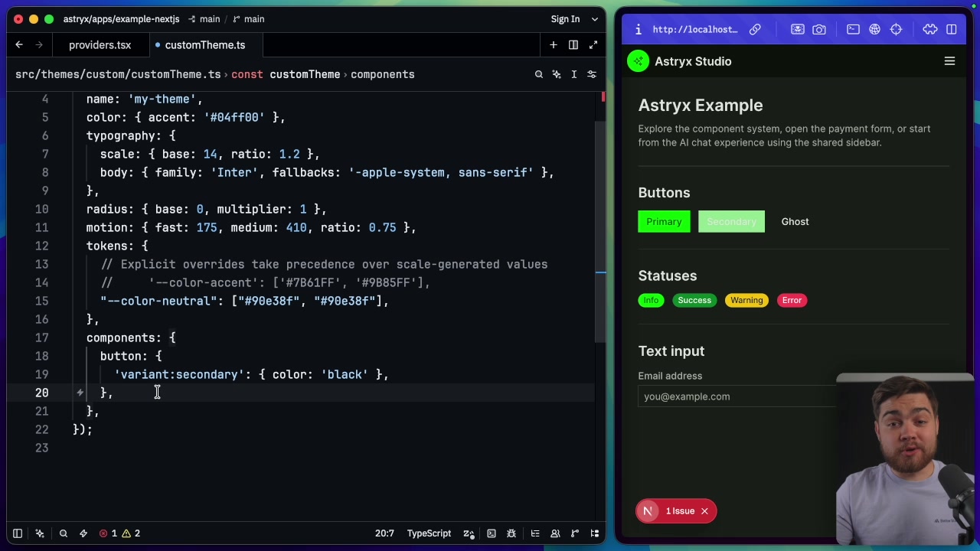Open the Astryx Studio hamburger menu
The height and width of the screenshot is (551, 980).
pyautogui.click(x=949, y=61)
